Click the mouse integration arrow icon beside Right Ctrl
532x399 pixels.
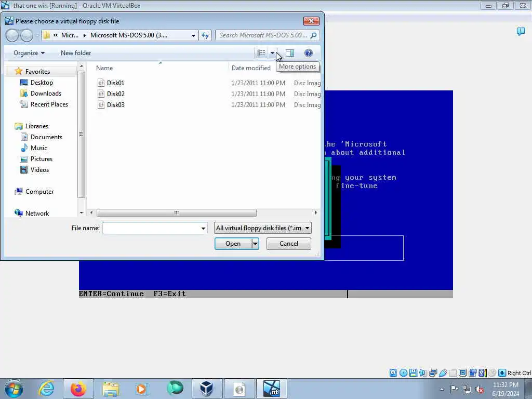(x=502, y=373)
